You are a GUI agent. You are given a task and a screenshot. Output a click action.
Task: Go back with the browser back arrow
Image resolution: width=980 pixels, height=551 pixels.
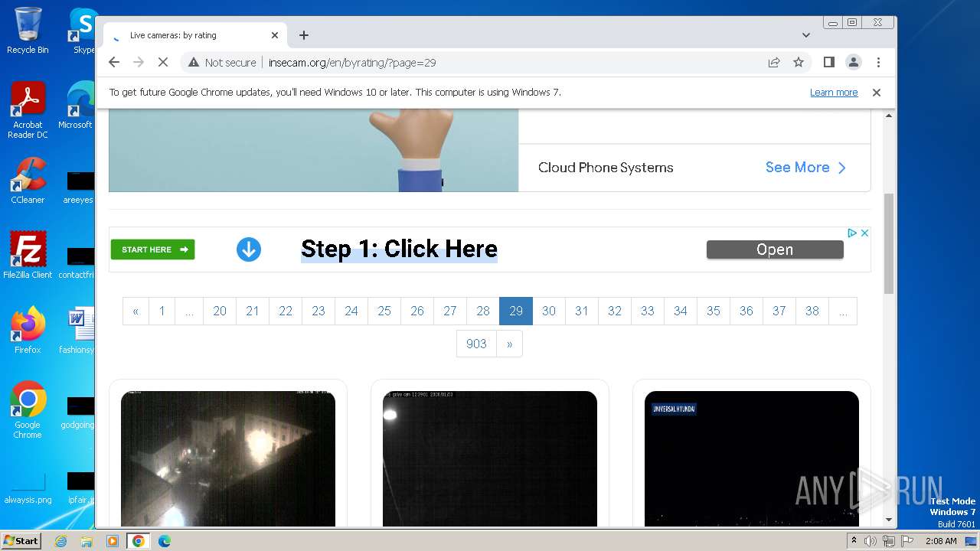(x=114, y=62)
